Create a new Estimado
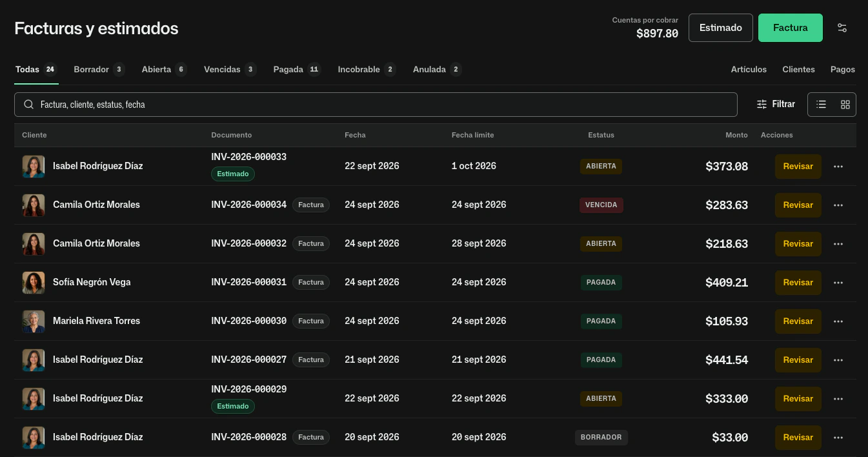The height and width of the screenshot is (457, 868). point(721,28)
